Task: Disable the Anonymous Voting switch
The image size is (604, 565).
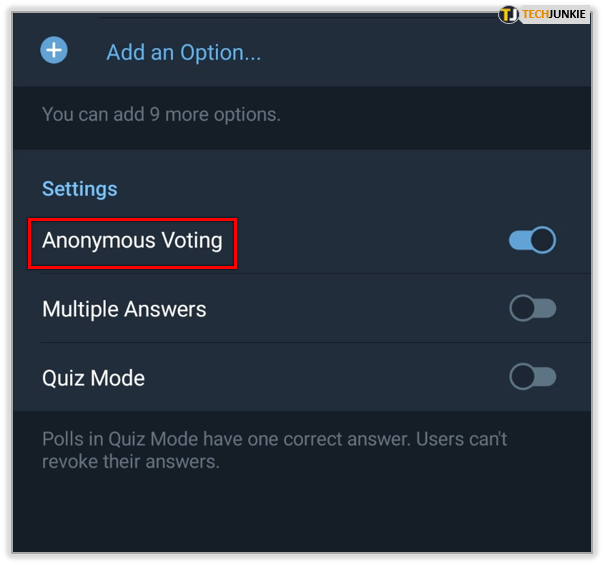Action: [x=532, y=241]
